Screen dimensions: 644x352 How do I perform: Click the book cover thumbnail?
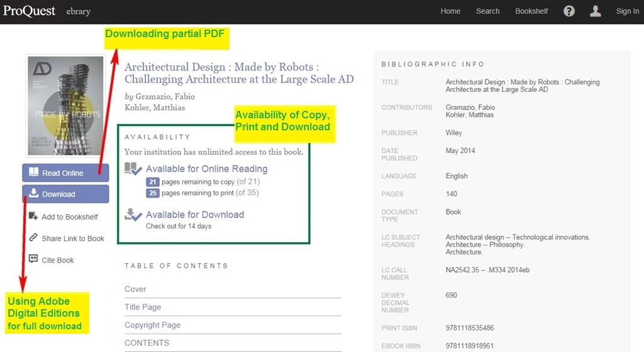[65, 106]
